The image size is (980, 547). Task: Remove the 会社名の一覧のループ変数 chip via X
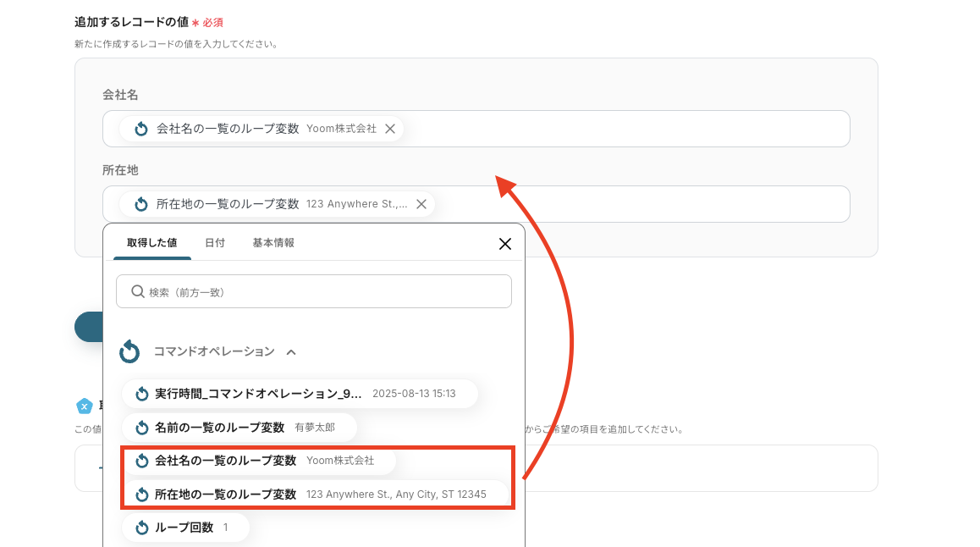pos(390,129)
